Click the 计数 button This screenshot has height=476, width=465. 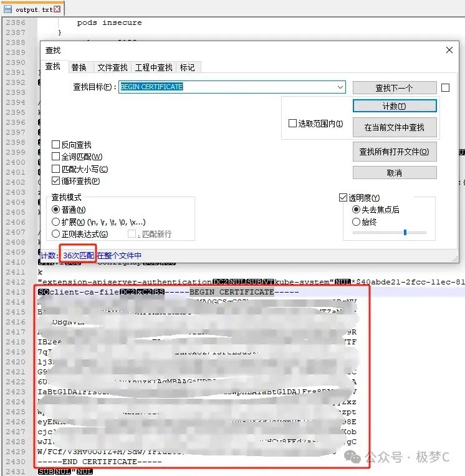pos(395,106)
